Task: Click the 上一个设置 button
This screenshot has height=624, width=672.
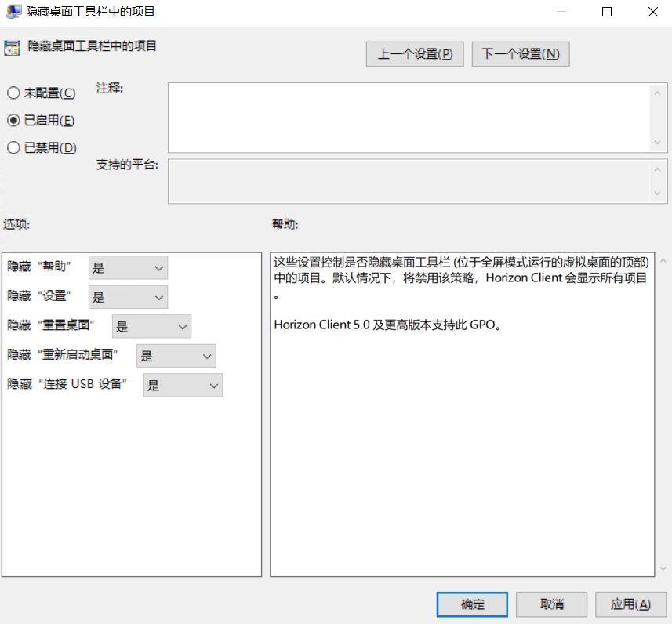Action: [415, 53]
